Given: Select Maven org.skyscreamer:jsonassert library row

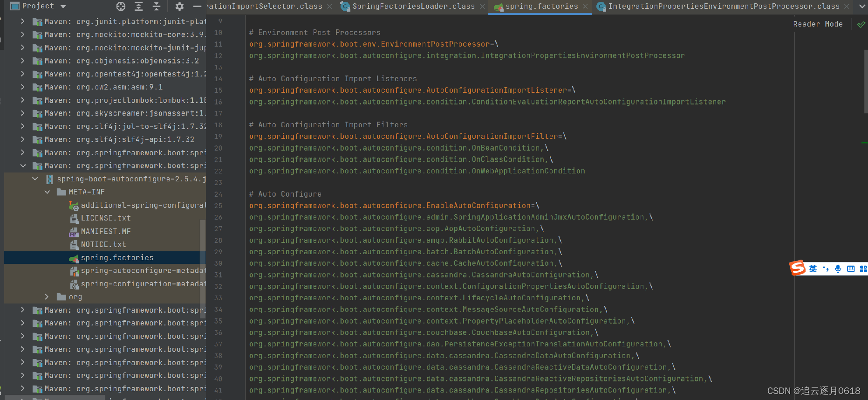Looking at the screenshot, I should pyautogui.click(x=105, y=113).
